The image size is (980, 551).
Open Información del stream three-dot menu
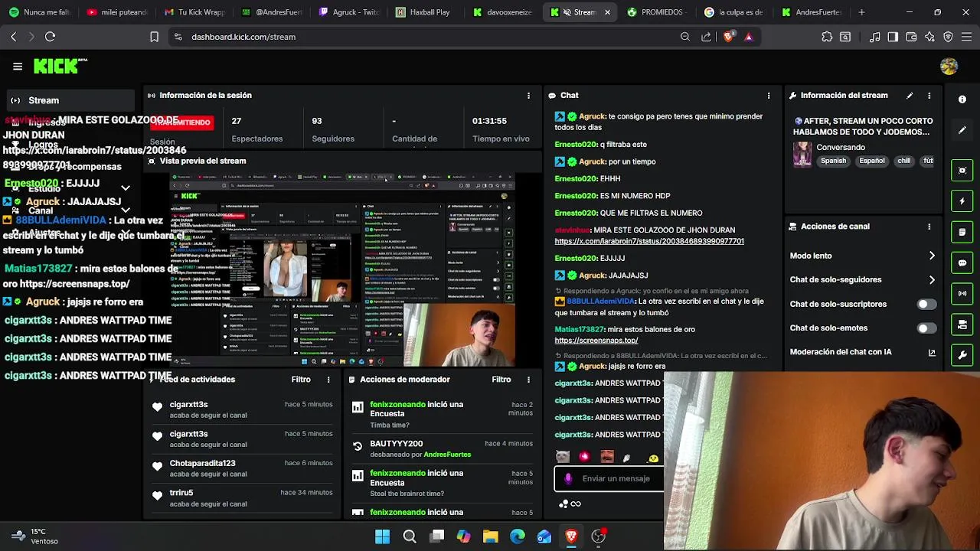coord(929,96)
